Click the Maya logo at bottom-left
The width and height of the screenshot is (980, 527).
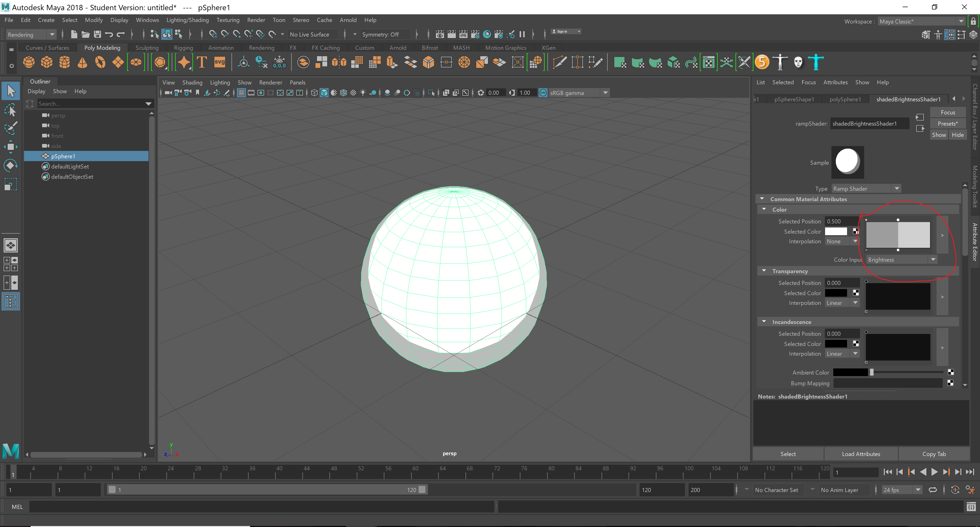pyautogui.click(x=11, y=451)
